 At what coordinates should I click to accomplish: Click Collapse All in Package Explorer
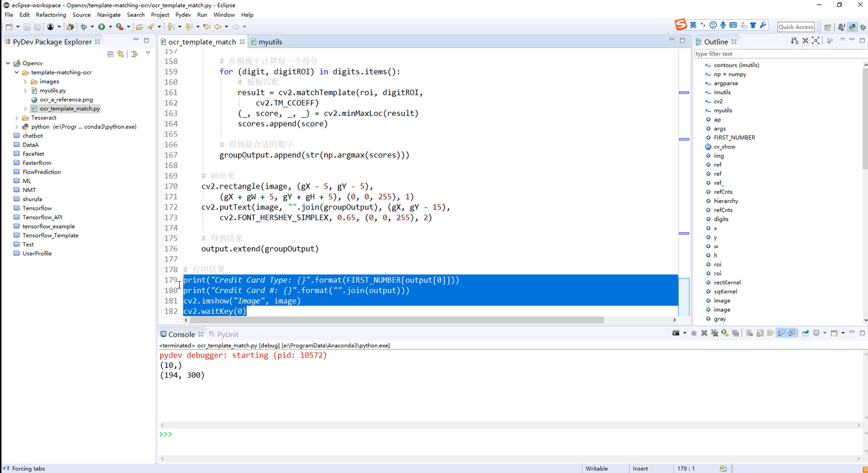(x=110, y=54)
